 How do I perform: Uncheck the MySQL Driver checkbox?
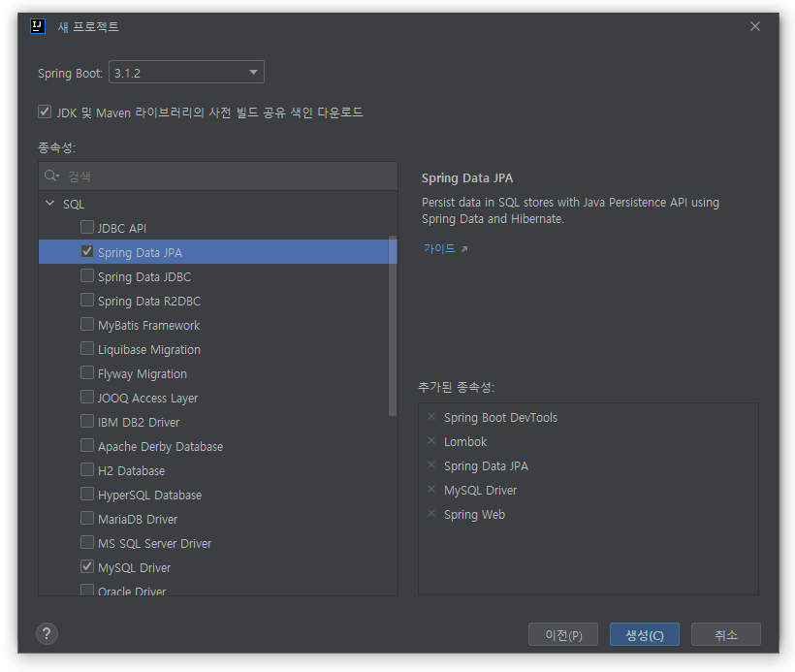87,566
